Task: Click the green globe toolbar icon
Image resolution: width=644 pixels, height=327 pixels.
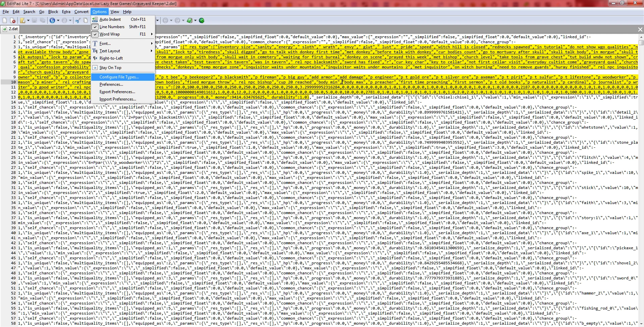Action: (x=202, y=20)
